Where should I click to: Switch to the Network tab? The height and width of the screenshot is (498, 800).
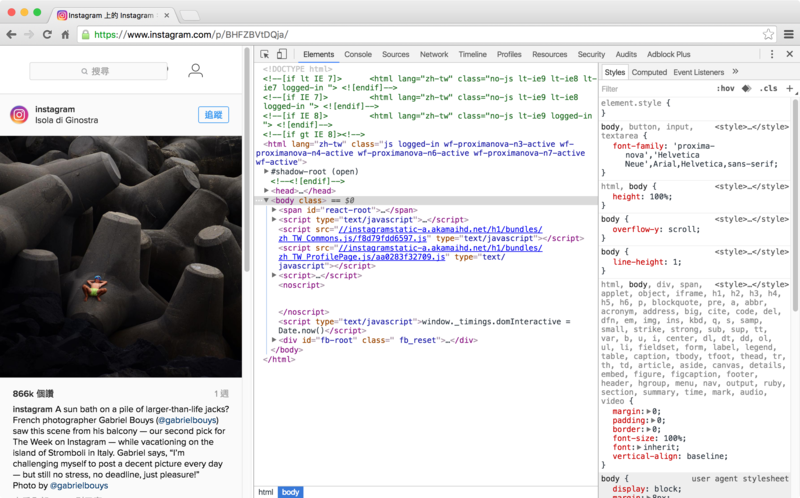434,54
